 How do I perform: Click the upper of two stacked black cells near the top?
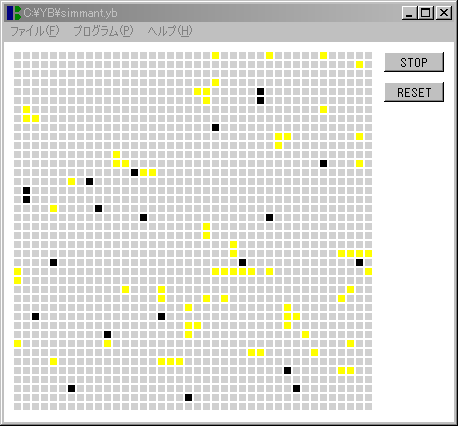tap(260, 91)
